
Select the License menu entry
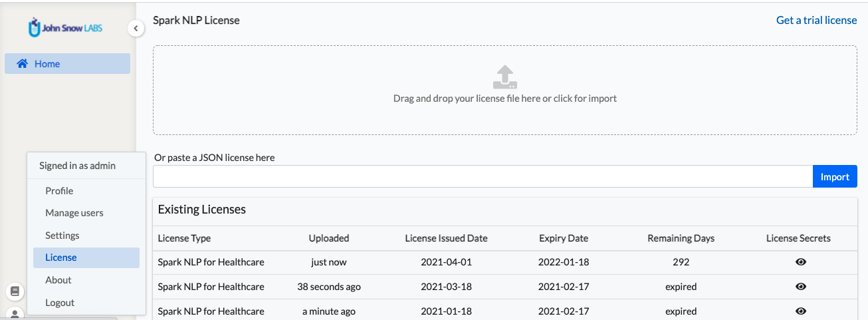click(86, 257)
